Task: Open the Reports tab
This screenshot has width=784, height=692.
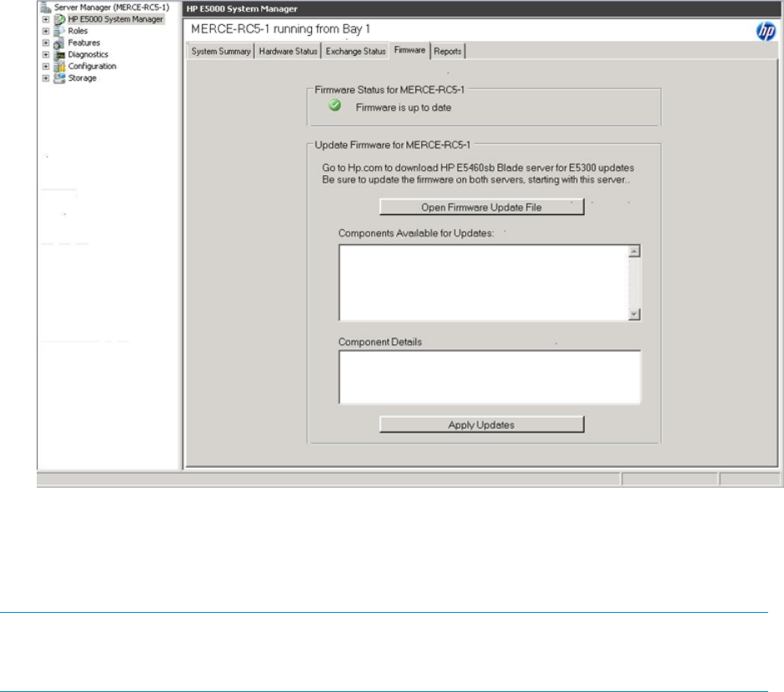Action: coord(448,51)
